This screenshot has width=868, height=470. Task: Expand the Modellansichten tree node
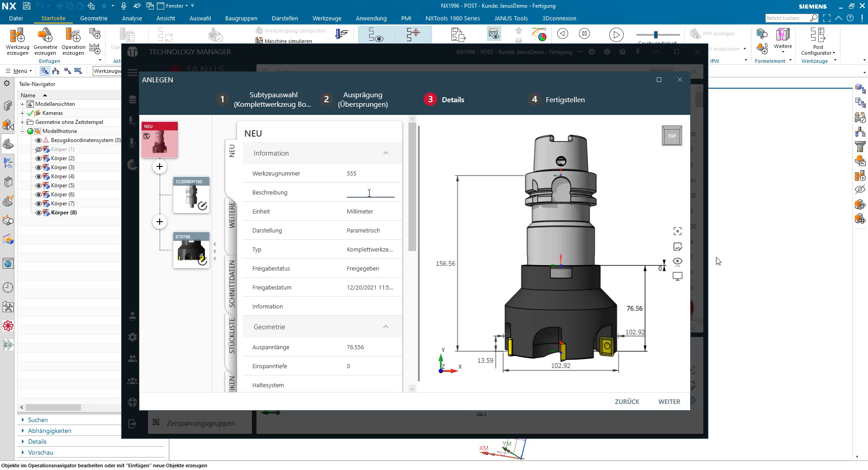pos(22,104)
